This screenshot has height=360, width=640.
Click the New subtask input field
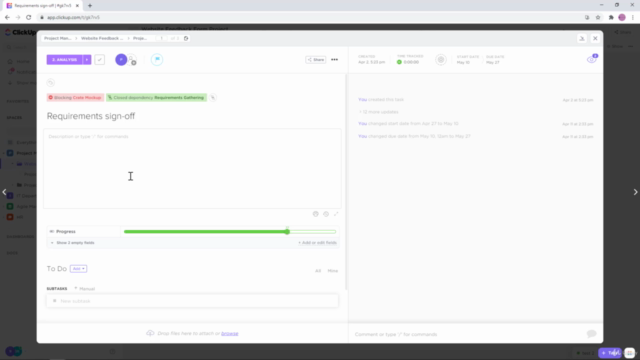[192, 301]
